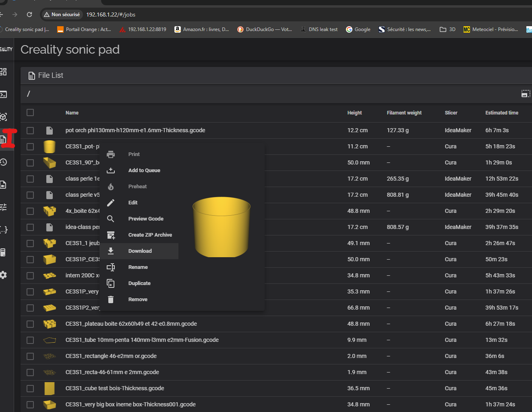Choose Preview Gcode from context menu
Image resolution: width=532 pixels, height=412 pixels.
point(139,219)
